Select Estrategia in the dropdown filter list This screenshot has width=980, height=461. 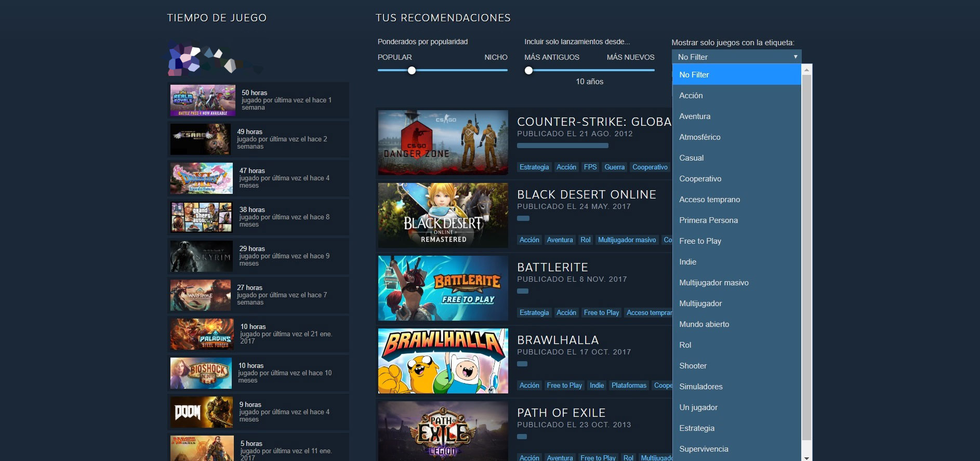click(x=736, y=428)
